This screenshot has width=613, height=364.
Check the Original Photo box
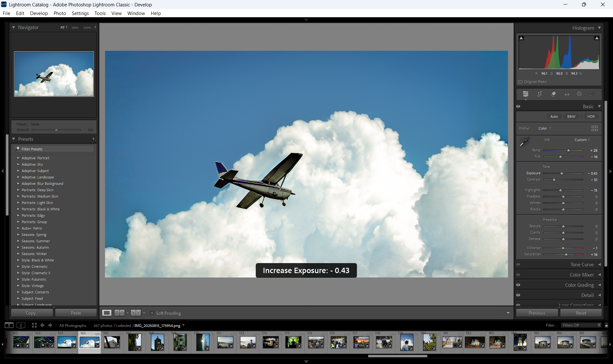pos(520,82)
